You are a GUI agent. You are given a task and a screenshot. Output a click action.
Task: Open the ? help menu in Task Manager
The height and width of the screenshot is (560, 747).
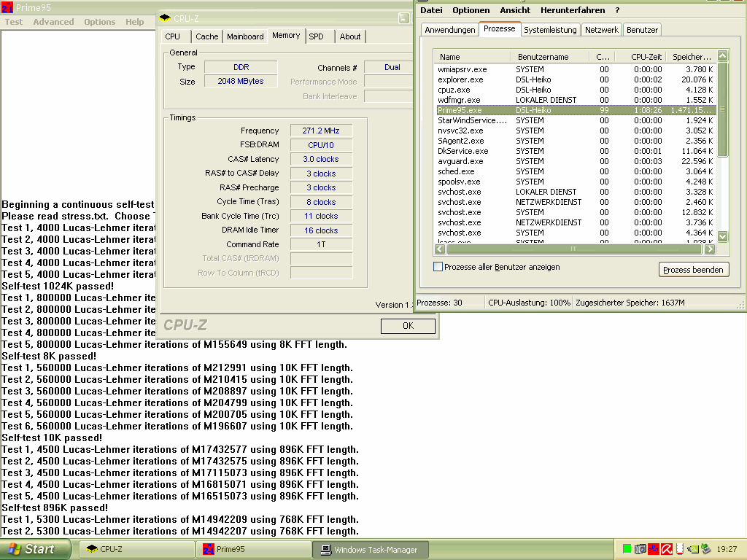(617, 10)
